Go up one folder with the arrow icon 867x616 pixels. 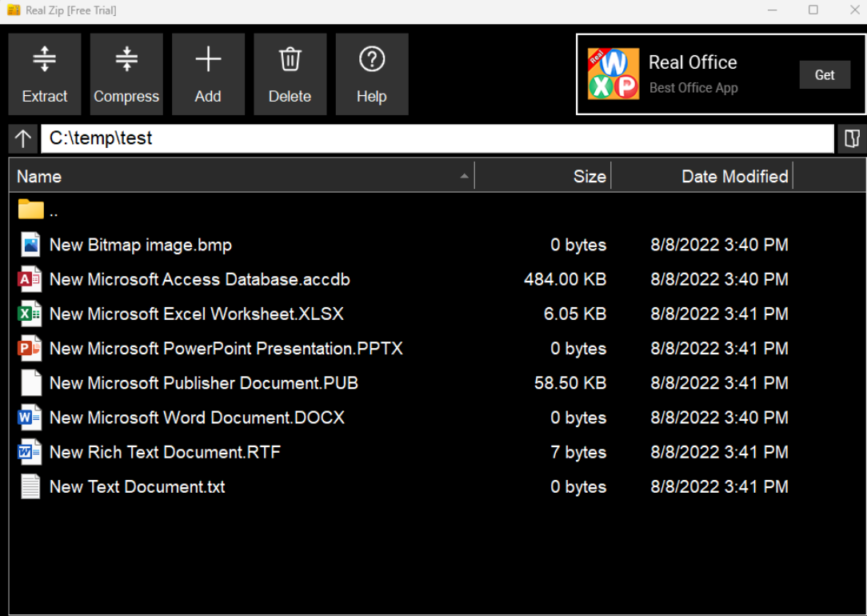23,138
